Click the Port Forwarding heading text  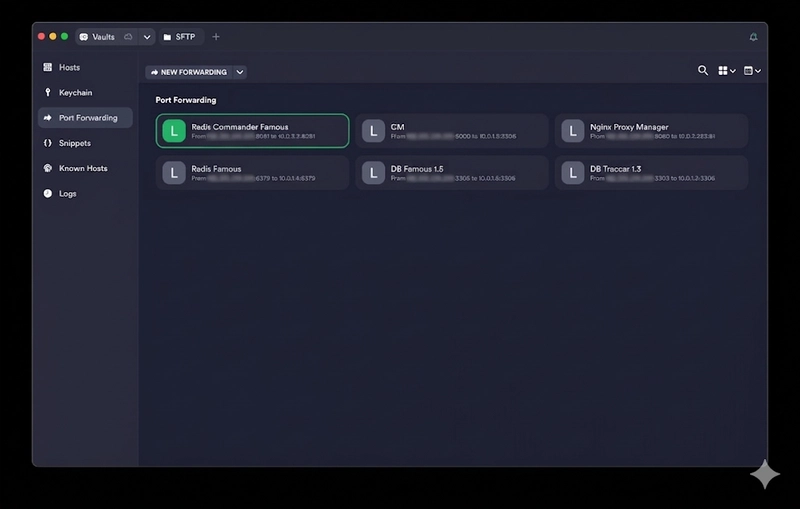186,100
